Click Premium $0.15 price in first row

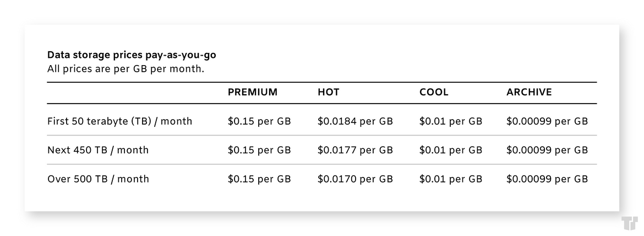click(260, 121)
